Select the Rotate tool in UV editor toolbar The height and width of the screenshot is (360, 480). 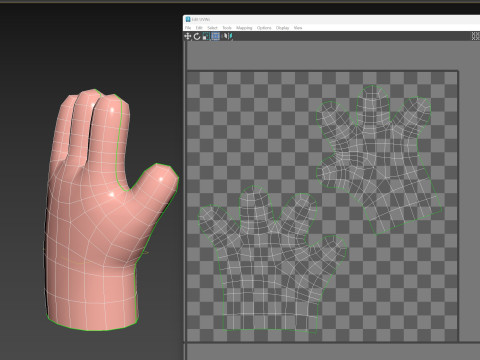click(x=197, y=36)
